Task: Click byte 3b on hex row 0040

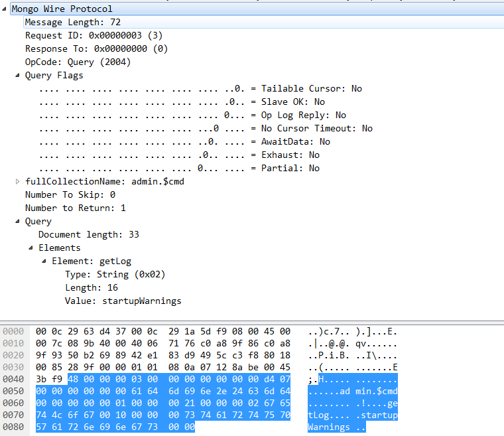Action: click(41, 379)
